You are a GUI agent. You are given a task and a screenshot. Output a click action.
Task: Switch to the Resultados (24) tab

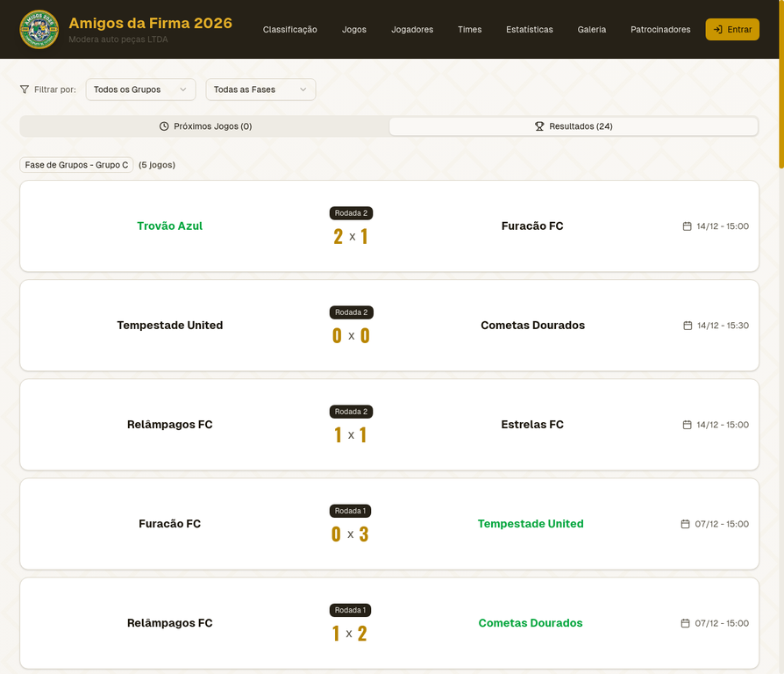[x=574, y=125]
